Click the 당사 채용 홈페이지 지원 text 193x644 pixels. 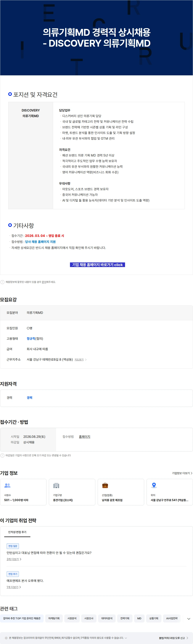pos(40,242)
